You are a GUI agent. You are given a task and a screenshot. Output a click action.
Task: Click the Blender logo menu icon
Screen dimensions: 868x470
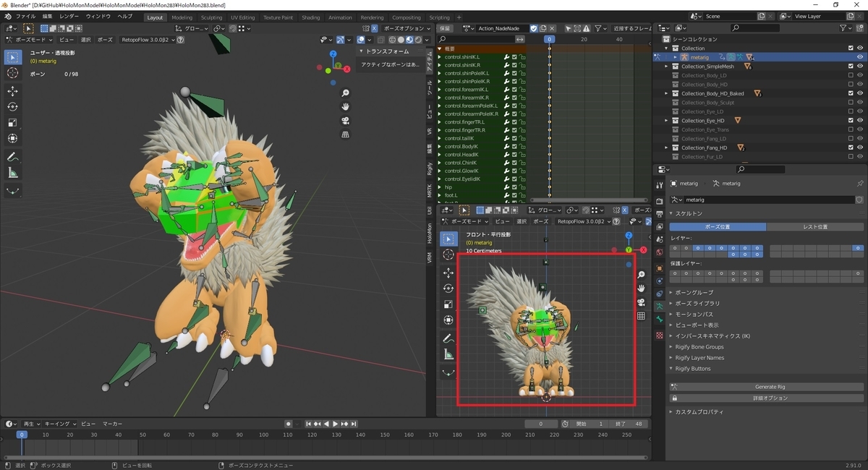7,16
